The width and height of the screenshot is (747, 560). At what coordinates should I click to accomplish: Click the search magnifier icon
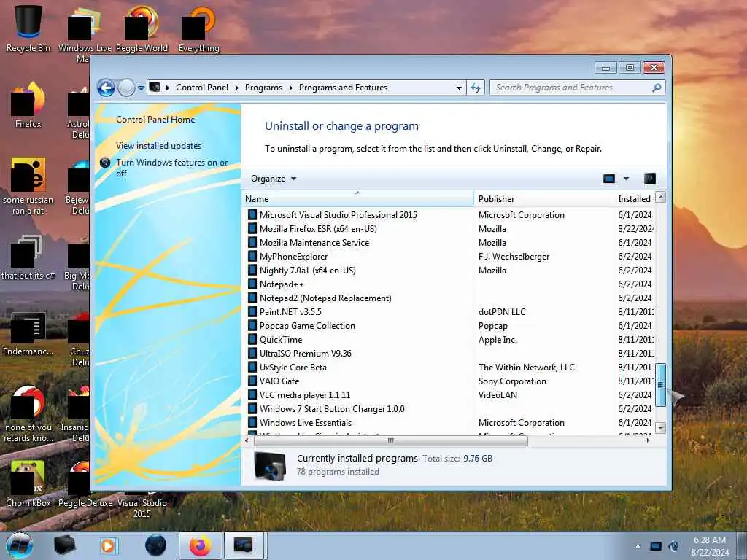[x=657, y=87]
